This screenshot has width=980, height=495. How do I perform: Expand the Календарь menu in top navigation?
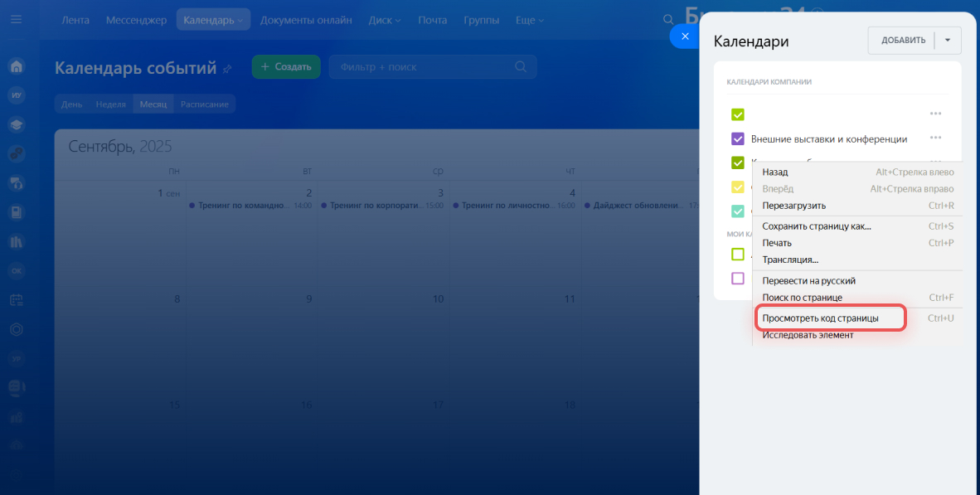213,20
